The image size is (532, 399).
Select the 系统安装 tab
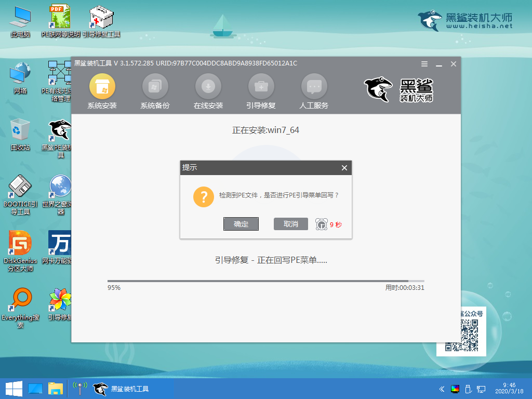point(102,91)
